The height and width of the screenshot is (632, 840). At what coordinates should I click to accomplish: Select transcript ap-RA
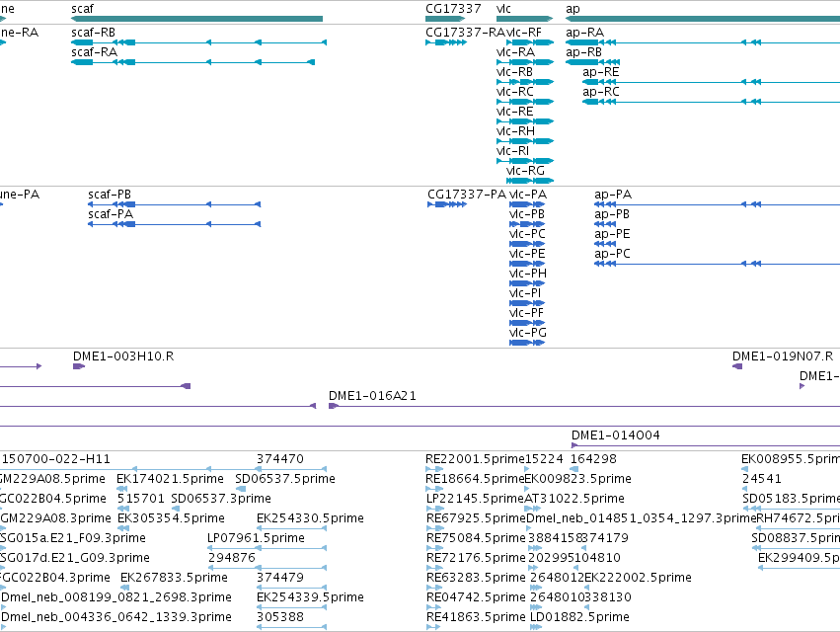pos(584,33)
